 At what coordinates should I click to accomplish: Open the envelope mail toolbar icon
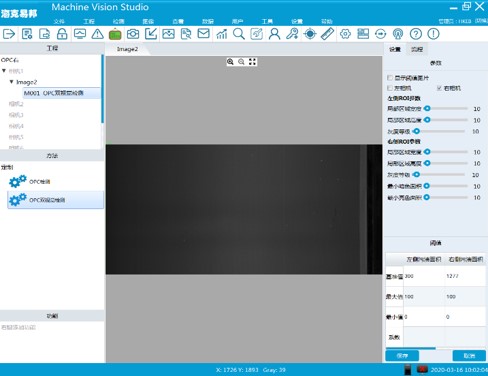click(204, 34)
